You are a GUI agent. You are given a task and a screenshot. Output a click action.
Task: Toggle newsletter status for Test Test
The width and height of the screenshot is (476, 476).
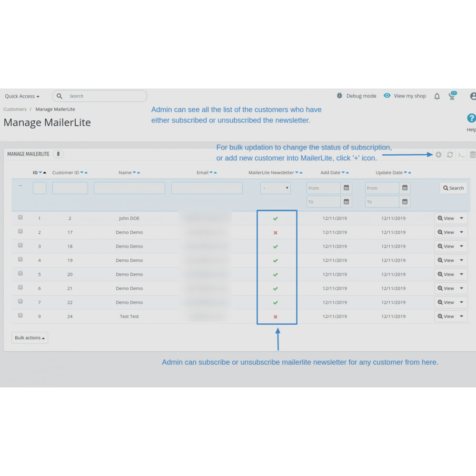(275, 317)
